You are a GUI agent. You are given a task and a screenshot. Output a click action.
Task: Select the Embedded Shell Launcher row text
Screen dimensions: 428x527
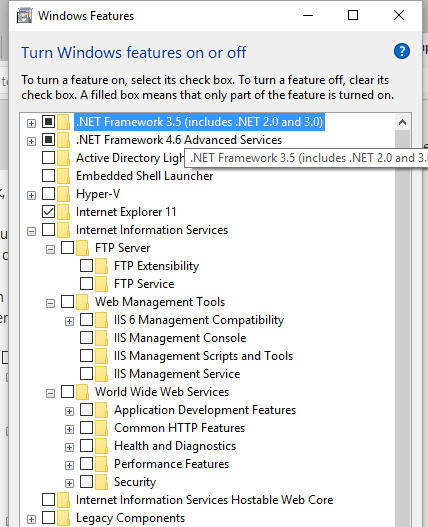[145, 176]
